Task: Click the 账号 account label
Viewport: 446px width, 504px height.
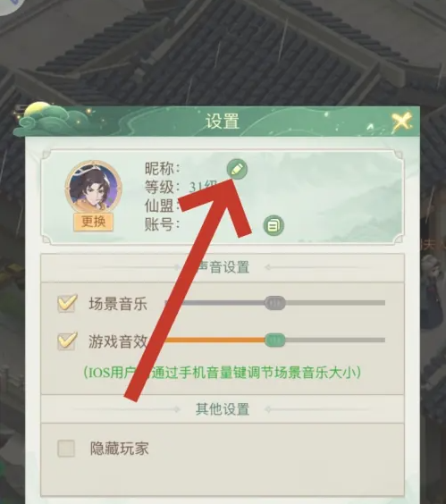Action: [x=163, y=224]
